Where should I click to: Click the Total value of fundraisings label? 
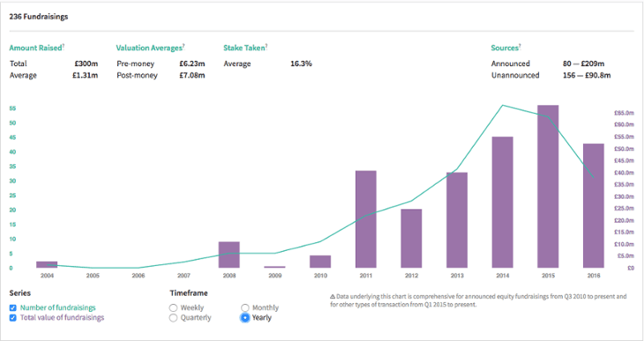(x=62, y=317)
